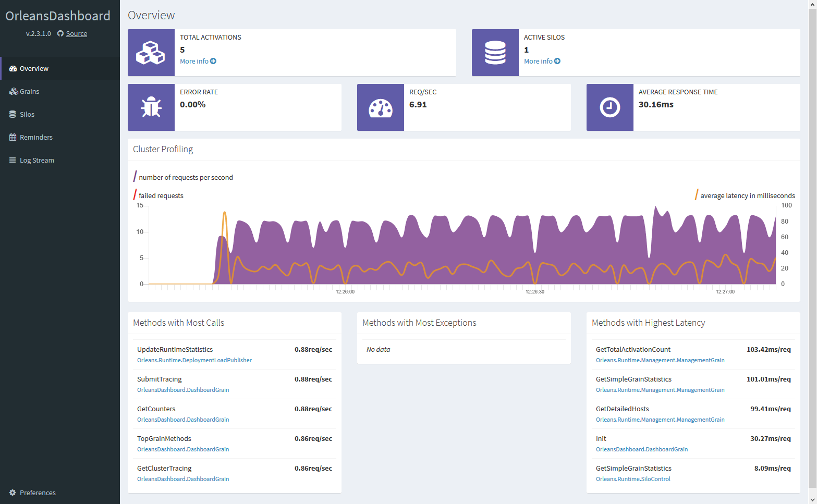Open OrleansDashboard.DashboardGrain under SubmitTracing
Screen dimensions: 817x504
183,390
